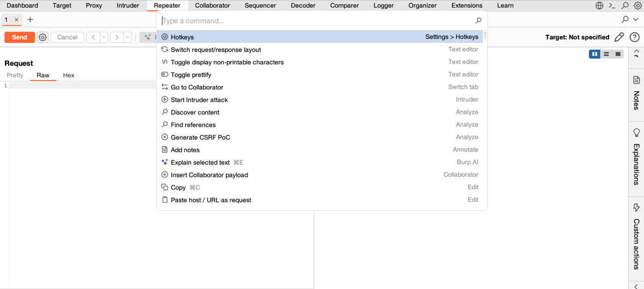Image resolution: width=644 pixels, height=289 pixels.
Task: Open the Notes side panel
Action: (636, 92)
